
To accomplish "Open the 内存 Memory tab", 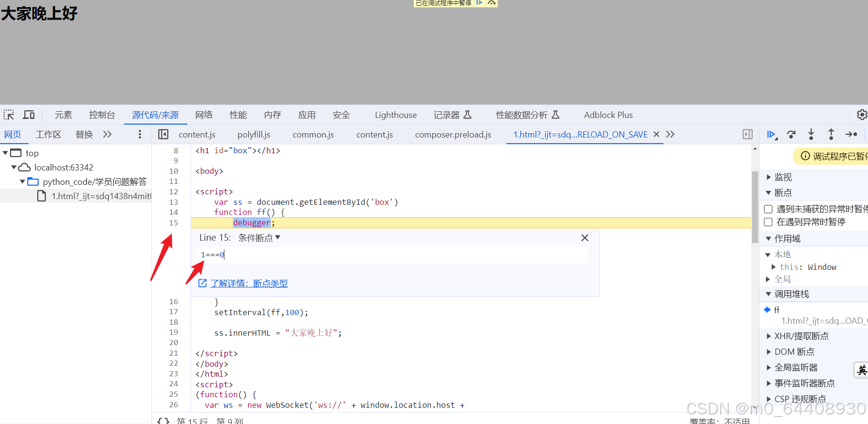I will (273, 115).
